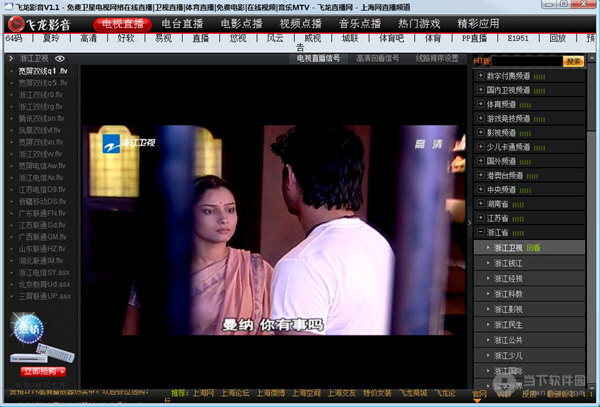Click the 立即抢购 button
This screenshot has width=600, height=407.
pos(38,371)
